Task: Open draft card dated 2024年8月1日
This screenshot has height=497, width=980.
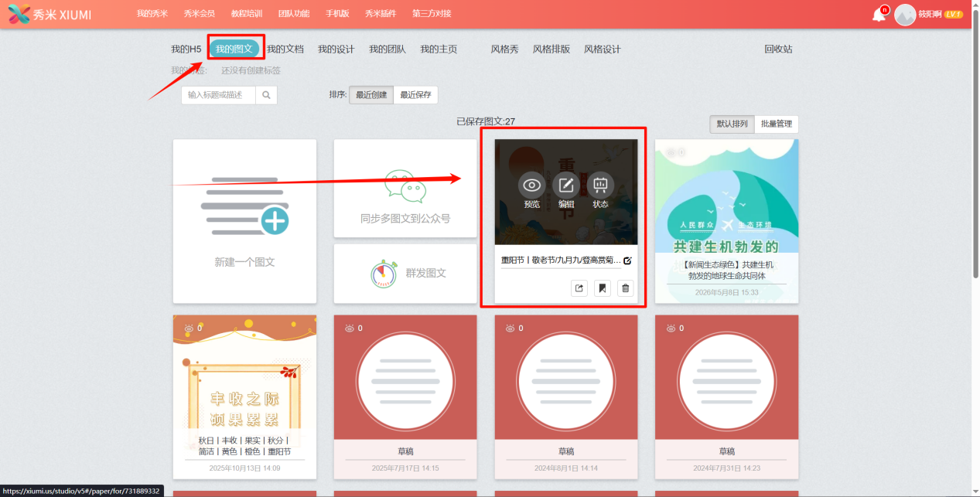Action: pyautogui.click(x=566, y=397)
